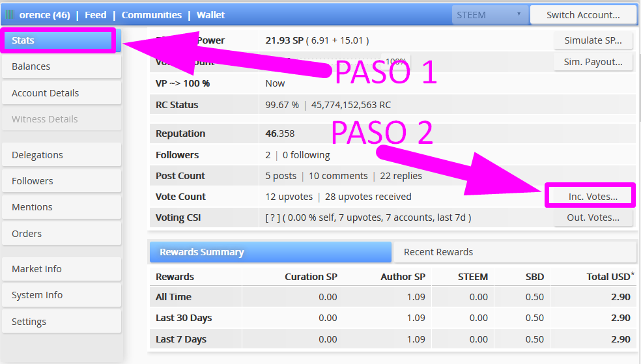Click the RC Status row label
The width and height of the screenshot is (641, 364).
coord(177,105)
